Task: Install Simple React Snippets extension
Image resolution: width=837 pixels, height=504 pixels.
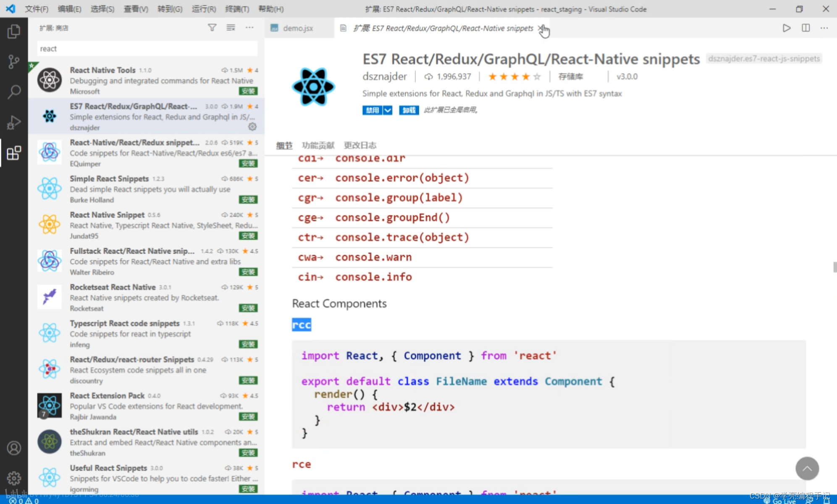Action: (x=248, y=199)
